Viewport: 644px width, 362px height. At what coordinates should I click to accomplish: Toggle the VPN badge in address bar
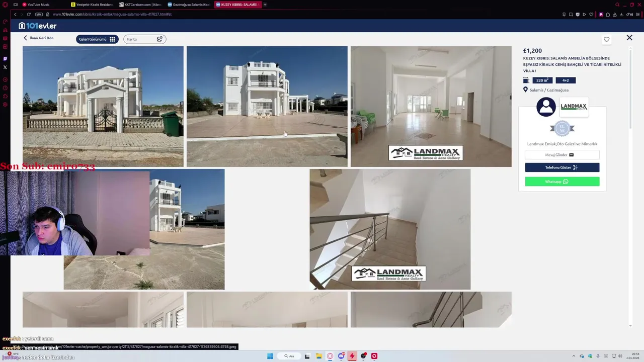point(39,14)
